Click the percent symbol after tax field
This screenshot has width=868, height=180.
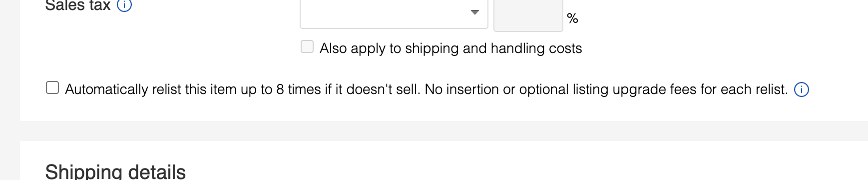coord(572,19)
